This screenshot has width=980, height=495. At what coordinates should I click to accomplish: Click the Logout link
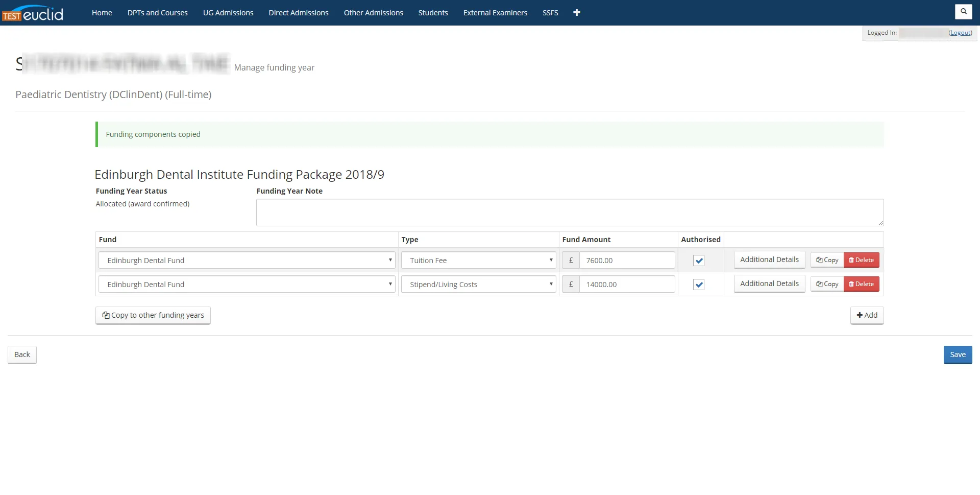pos(960,33)
